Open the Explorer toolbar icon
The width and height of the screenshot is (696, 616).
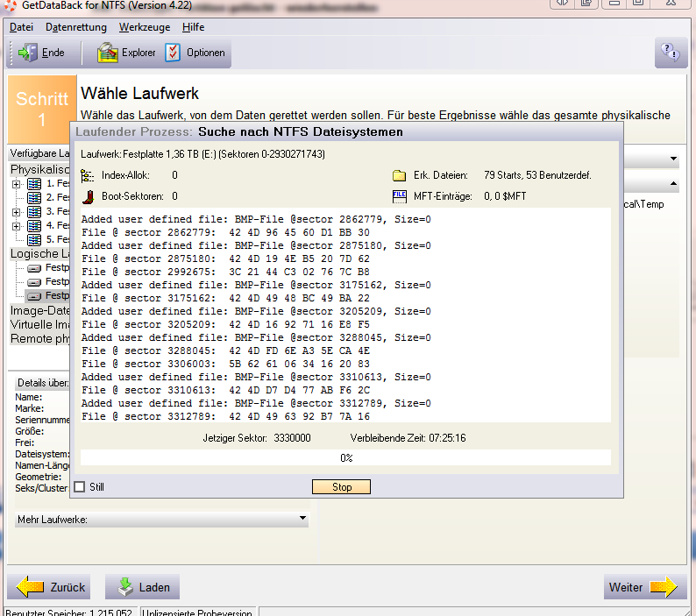tap(108, 53)
